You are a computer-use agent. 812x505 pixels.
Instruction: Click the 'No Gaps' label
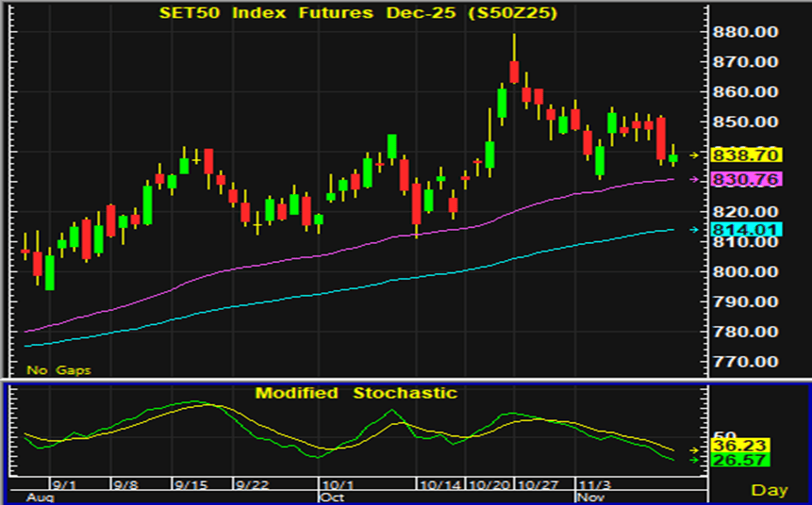pos(58,370)
